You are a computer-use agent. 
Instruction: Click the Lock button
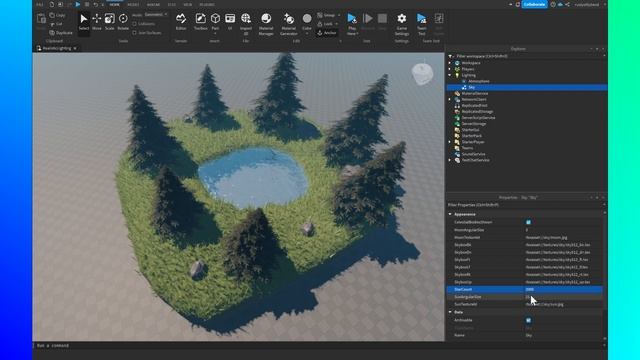point(327,24)
